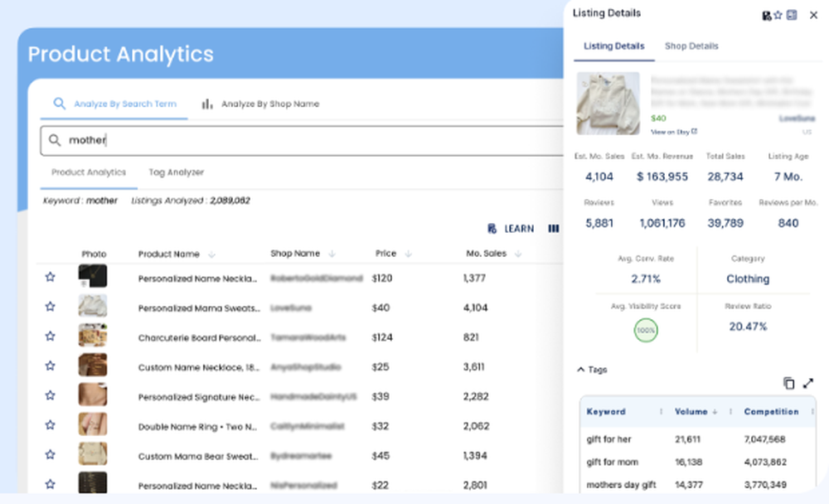Switch to Analyze By Search Term tab
Image resolution: width=829 pixels, height=504 pixels.
tap(114, 104)
